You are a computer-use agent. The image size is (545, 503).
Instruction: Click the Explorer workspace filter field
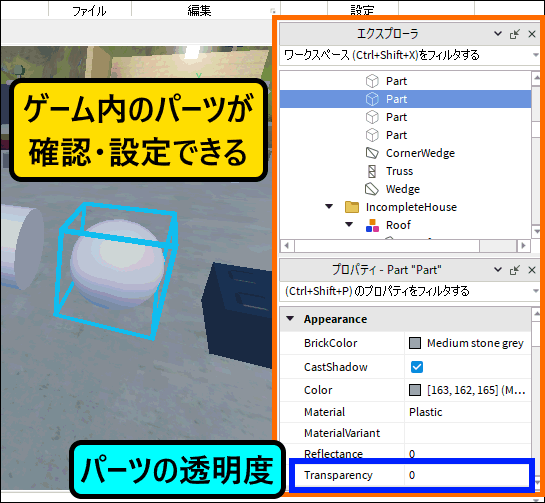coord(409,55)
